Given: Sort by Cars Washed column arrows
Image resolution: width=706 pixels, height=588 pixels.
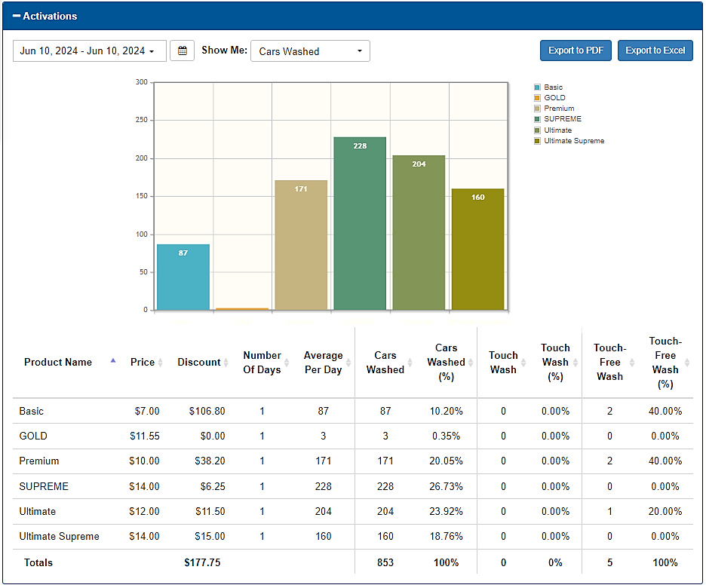Looking at the screenshot, I should pos(410,363).
